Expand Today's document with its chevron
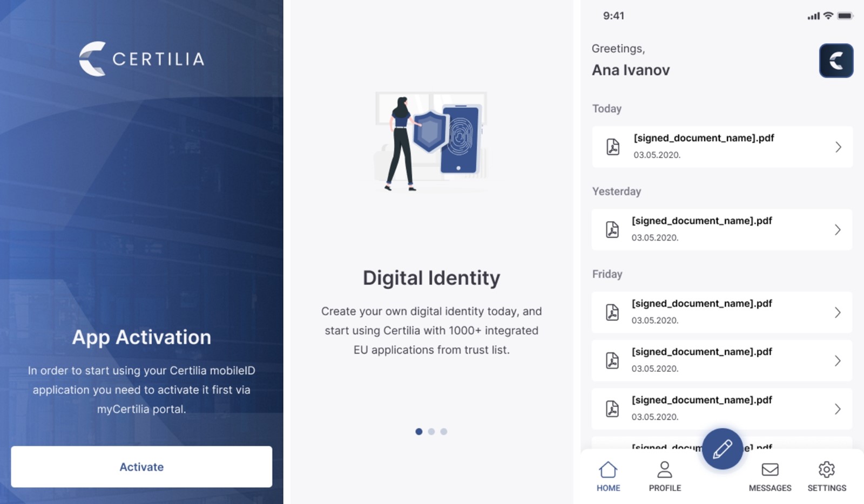 [x=838, y=147]
